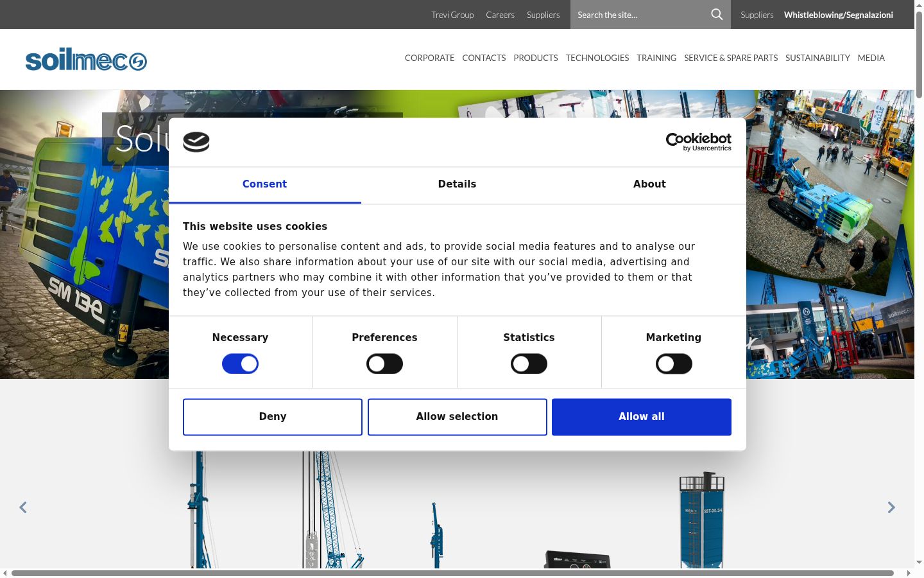Open the Trevi Group link
The image size is (924, 578).
click(x=452, y=15)
